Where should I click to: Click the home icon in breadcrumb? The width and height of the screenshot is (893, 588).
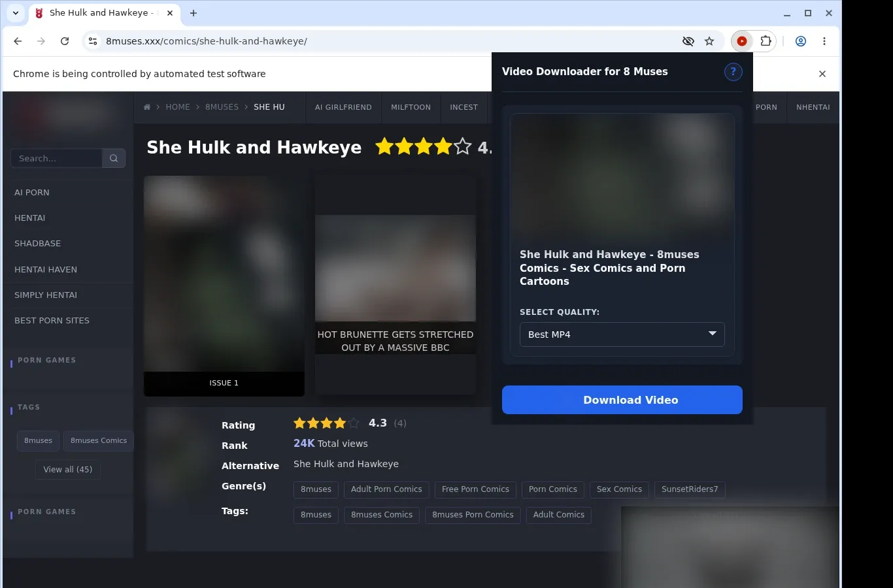click(x=147, y=107)
